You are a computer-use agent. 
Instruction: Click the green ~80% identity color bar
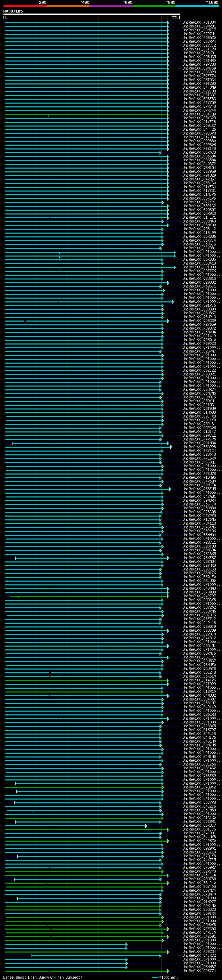pyautogui.click(x=154, y=6)
